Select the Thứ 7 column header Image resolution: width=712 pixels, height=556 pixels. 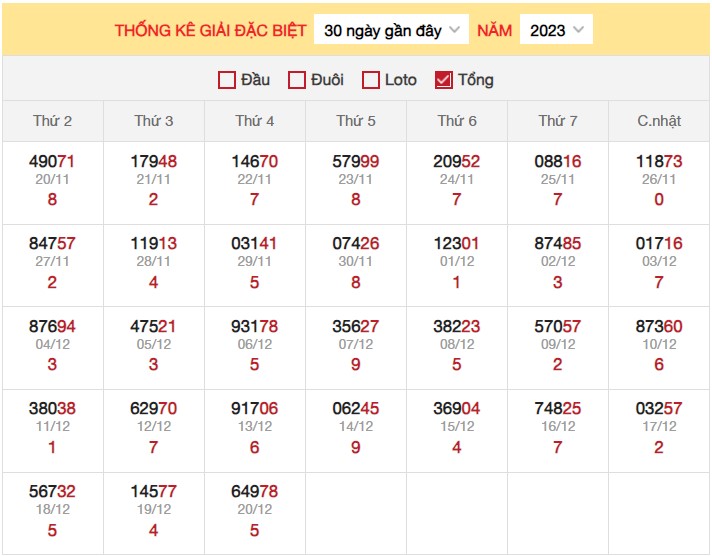point(558,121)
